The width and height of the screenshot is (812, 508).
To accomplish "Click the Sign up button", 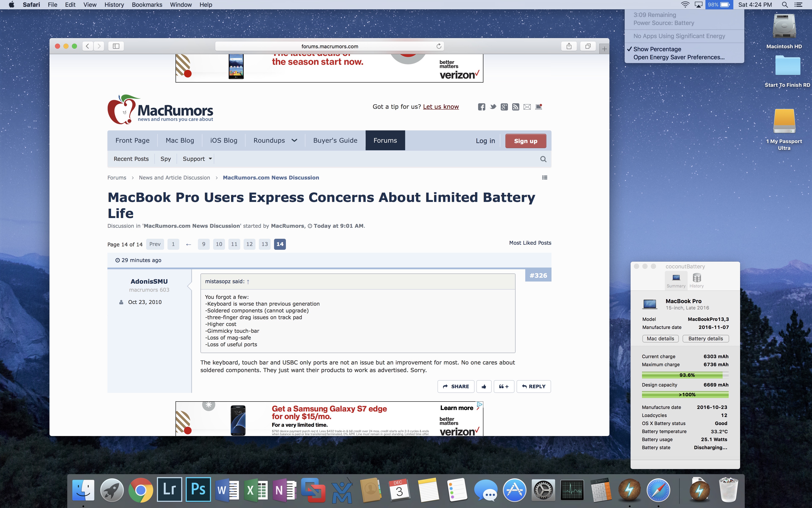I will coord(525,141).
